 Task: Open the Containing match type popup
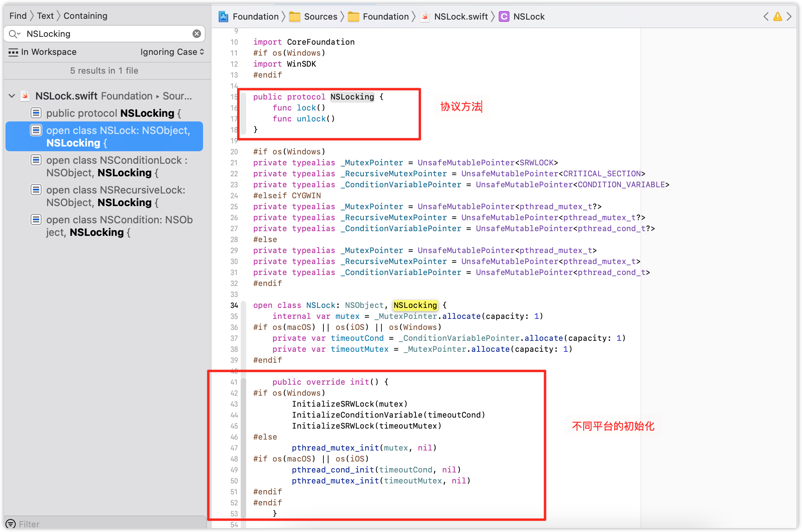point(85,16)
